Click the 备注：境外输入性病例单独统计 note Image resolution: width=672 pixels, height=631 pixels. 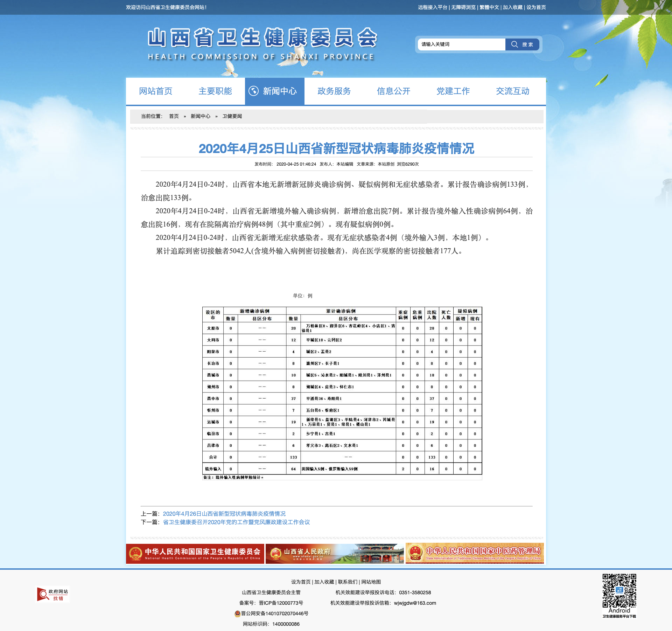click(x=233, y=477)
